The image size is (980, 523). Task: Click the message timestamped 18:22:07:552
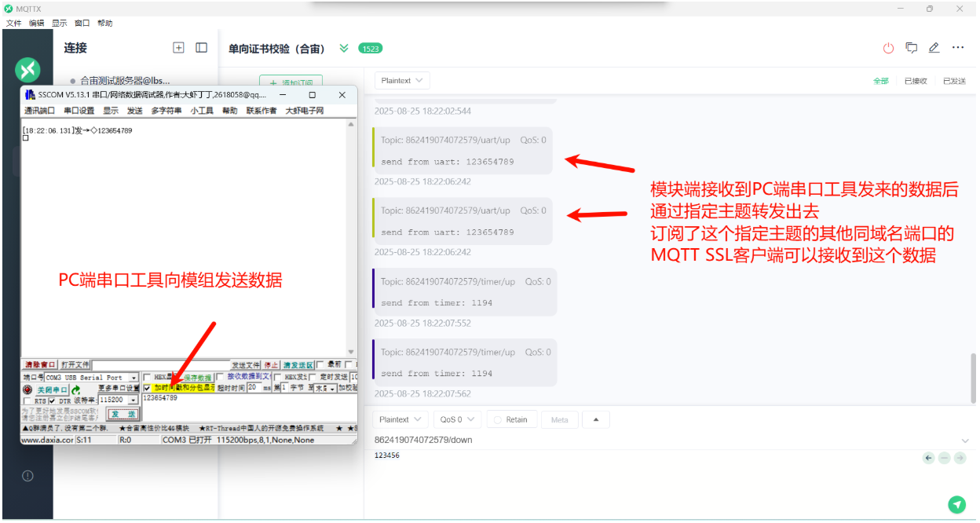(x=464, y=292)
